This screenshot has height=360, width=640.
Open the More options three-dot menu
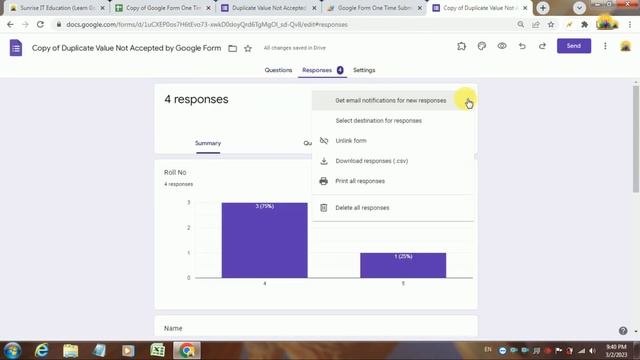click(605, 46)
